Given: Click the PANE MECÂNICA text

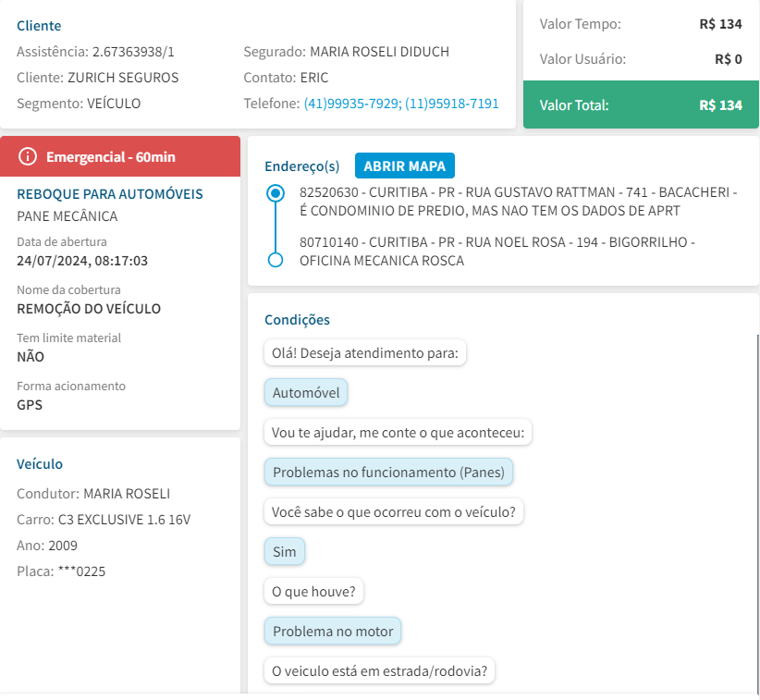Looking at the screenshot, I should pyautogui.click(x=67, y=216).
